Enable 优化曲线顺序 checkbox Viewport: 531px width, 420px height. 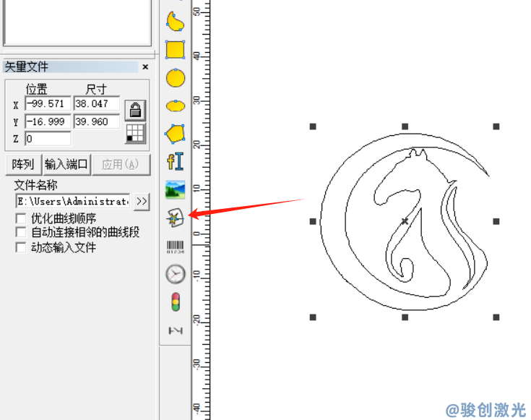(x=21, y=218)
